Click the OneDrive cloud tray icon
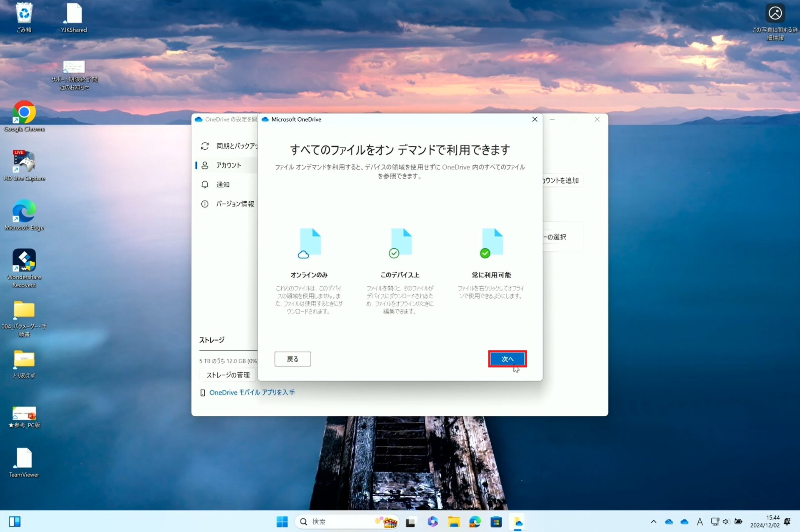The image size is (800, 532). (x=684, y=522)
